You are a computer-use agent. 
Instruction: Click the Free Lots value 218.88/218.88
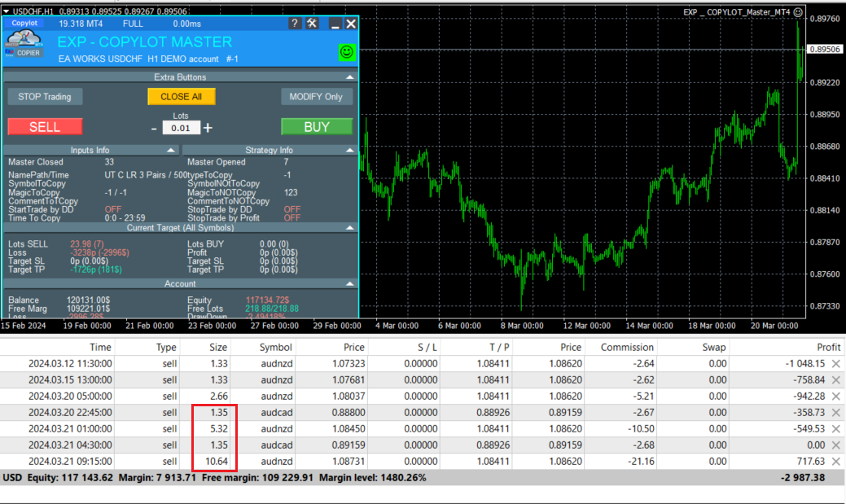(x=272, y=309)
